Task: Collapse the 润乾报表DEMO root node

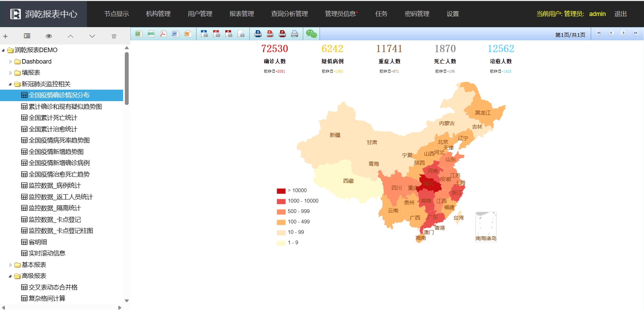Action: coord(3,50)
